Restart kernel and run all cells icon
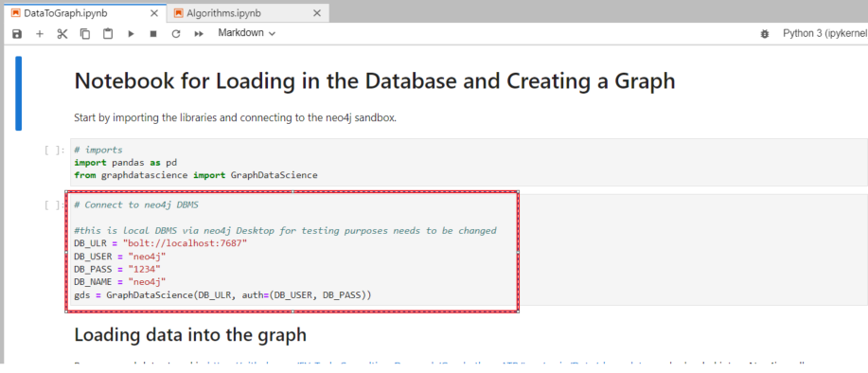 tap(199, 34)
